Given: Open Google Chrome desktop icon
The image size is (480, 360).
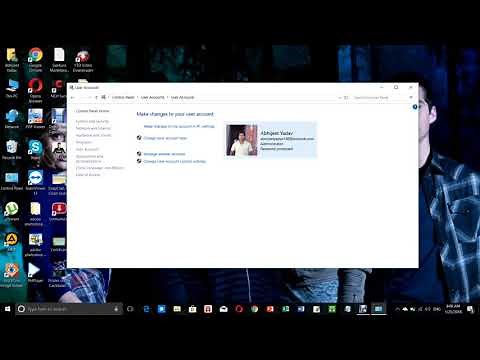Looking at the screenshot, I should [x=35, y=60].
